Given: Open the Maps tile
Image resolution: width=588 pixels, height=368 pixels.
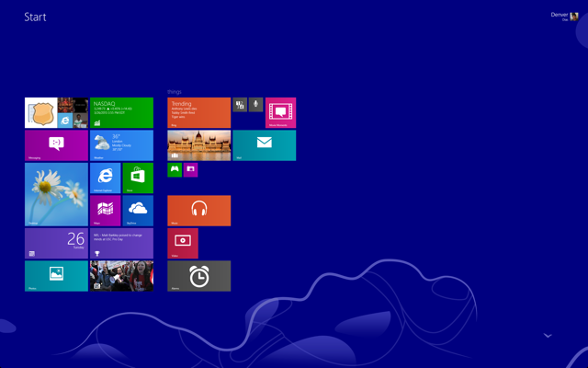Looking at the screenshot, I should click(106, 211).
